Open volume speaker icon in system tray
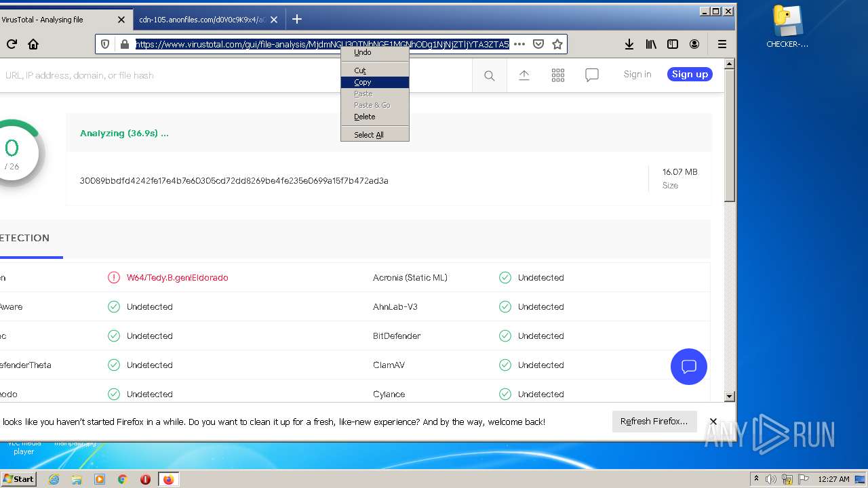Screen dimensions: 868x488 pos(771,479)
